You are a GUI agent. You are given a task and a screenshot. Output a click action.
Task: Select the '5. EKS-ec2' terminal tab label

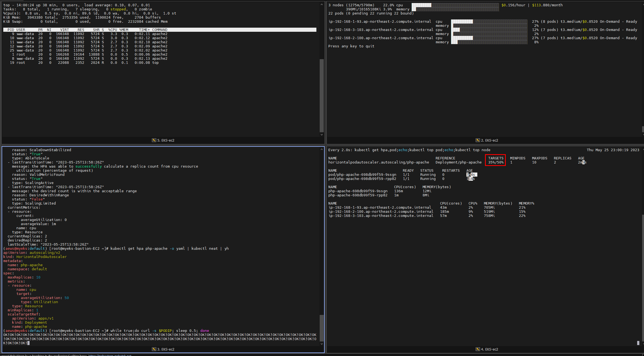pyautogui.click(x=166, y=140)
